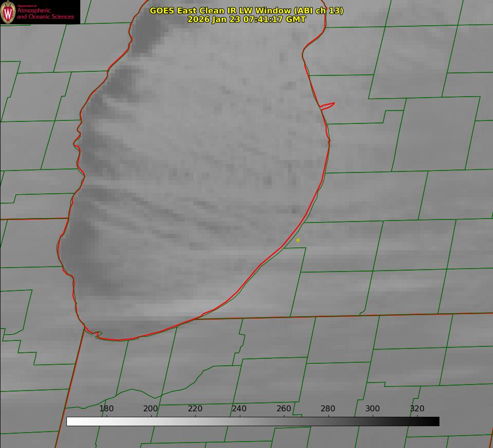Pick the 260 label on the temperature scale
Image resolution: width=493 pixels, height=448 pixels.
click(284, 409)
